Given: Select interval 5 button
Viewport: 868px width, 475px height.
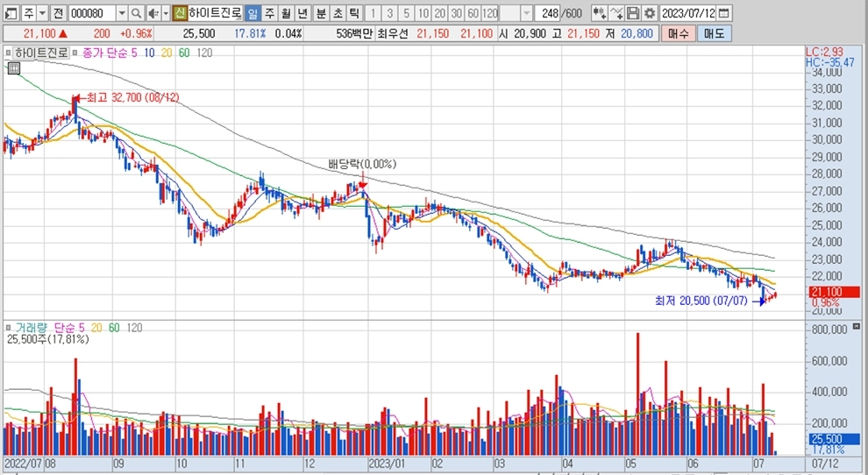Looking at the screenshot, I should tap(406, 13).
